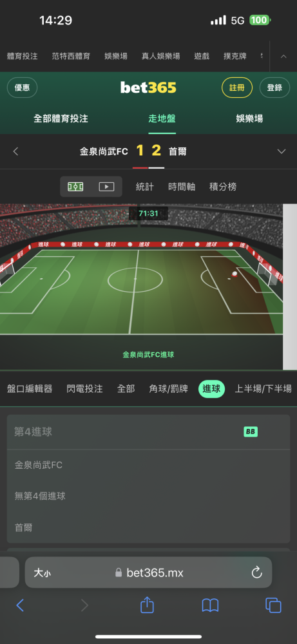Tap the Safari reload page icon
The width and height of the screenshot is (297, 644).
257,572
